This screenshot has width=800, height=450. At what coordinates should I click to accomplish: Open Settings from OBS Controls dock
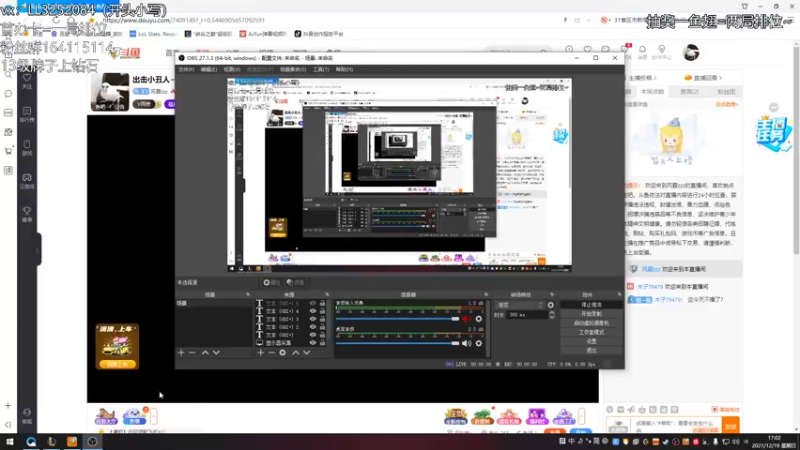[x=591, y=341]
